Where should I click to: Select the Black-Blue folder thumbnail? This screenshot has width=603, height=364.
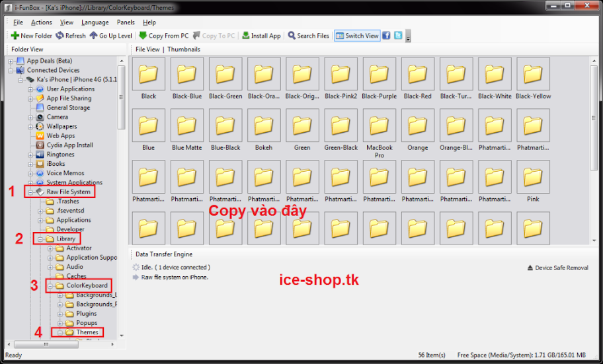click(187, 74)
